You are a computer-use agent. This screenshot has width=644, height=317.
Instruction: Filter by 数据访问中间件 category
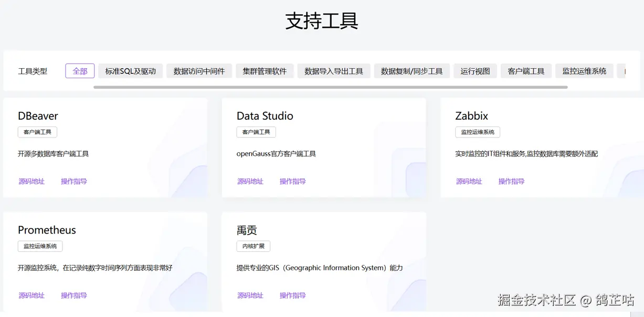pos(199,71)
